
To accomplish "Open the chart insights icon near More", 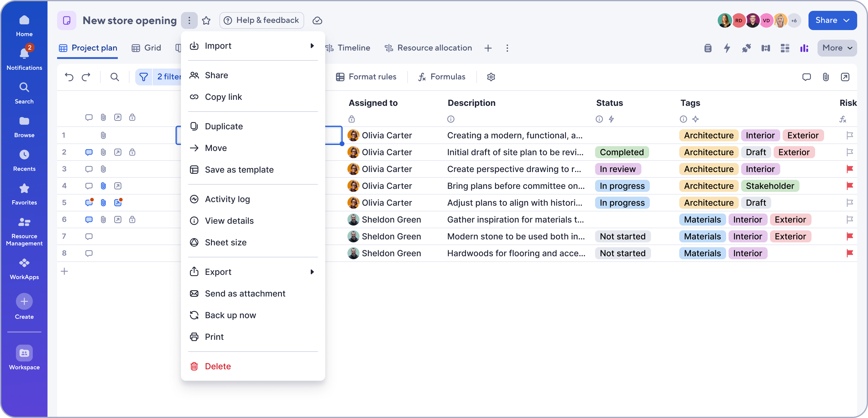I will click(x=804, y=48).
